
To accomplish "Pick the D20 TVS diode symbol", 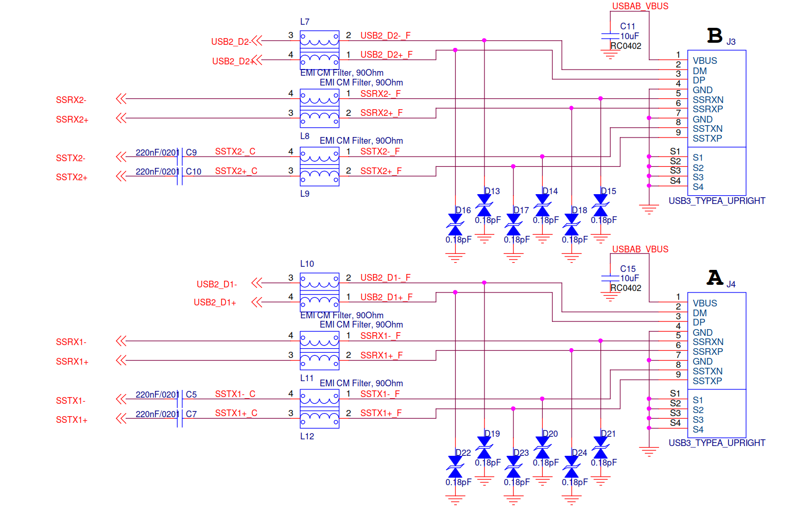I will pyautogui.click(x=542, y=448).
